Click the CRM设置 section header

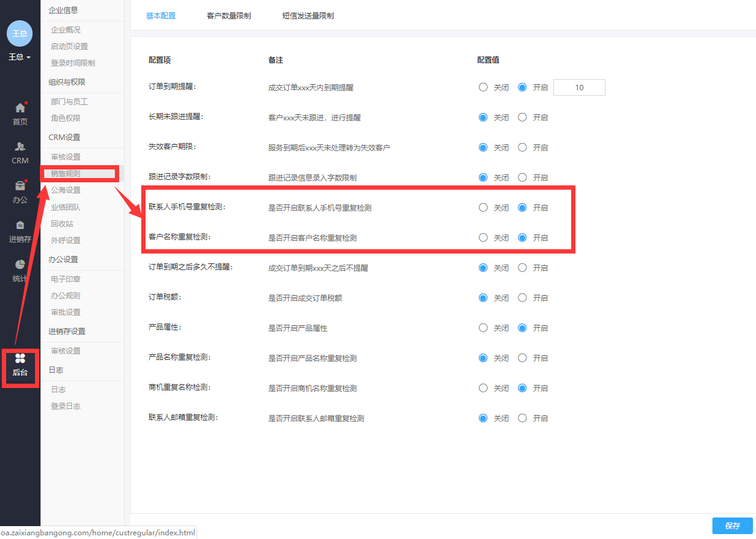(x=64, y=137)
